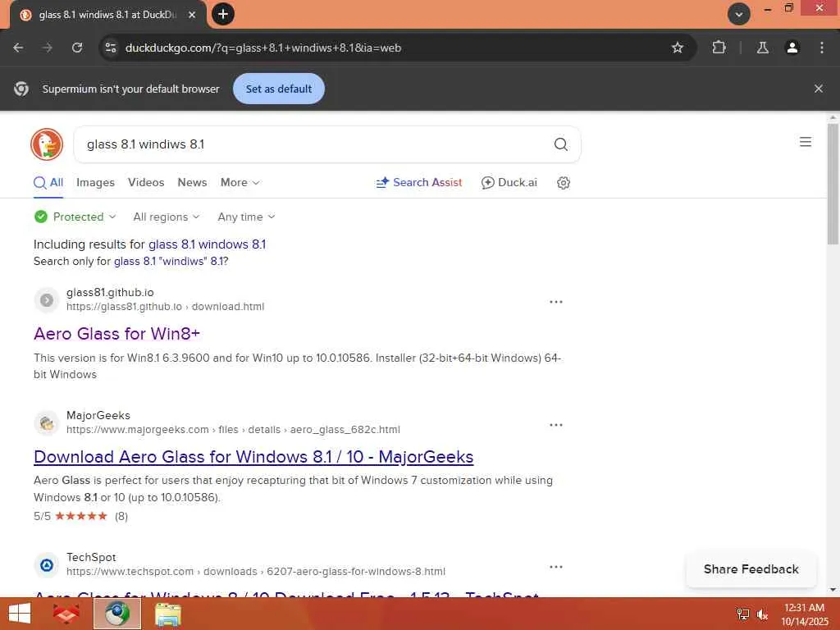Image resolution: width=840 pixels, height=630 pixels.
Task: Expand the Any time filter
Action: point(246,217)
